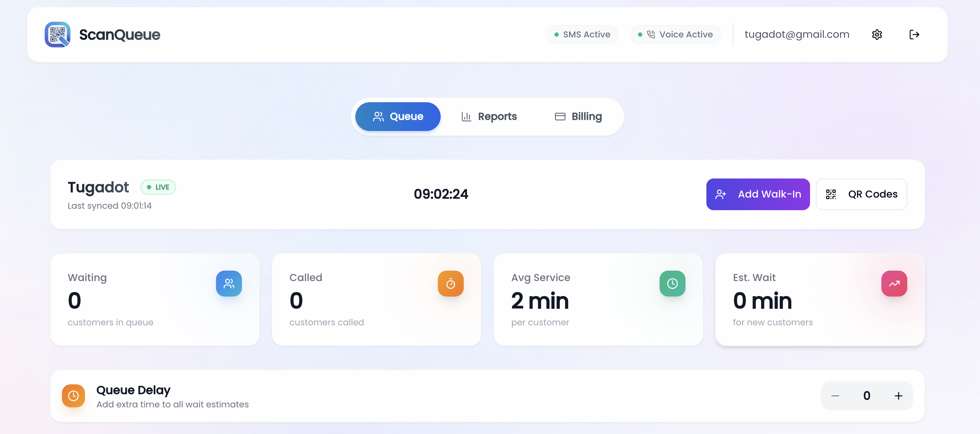The image size is (980, 434).
Task: Open the QR Codes button
Action: point(861,194)
